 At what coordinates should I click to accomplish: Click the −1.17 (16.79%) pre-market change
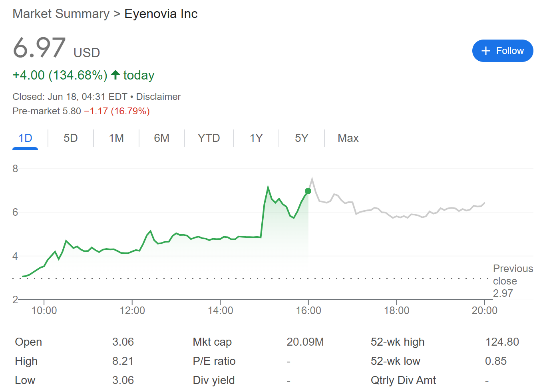click(x=117, y=111)
